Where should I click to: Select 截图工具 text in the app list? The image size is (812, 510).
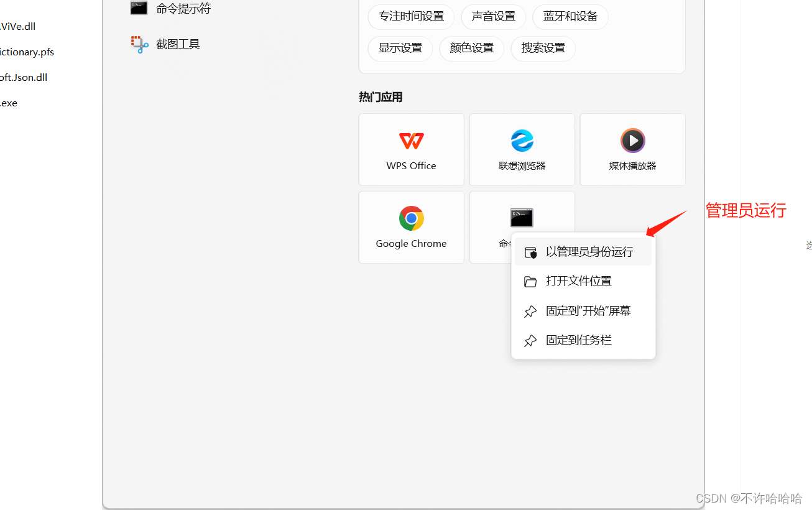tap(178, 44)
